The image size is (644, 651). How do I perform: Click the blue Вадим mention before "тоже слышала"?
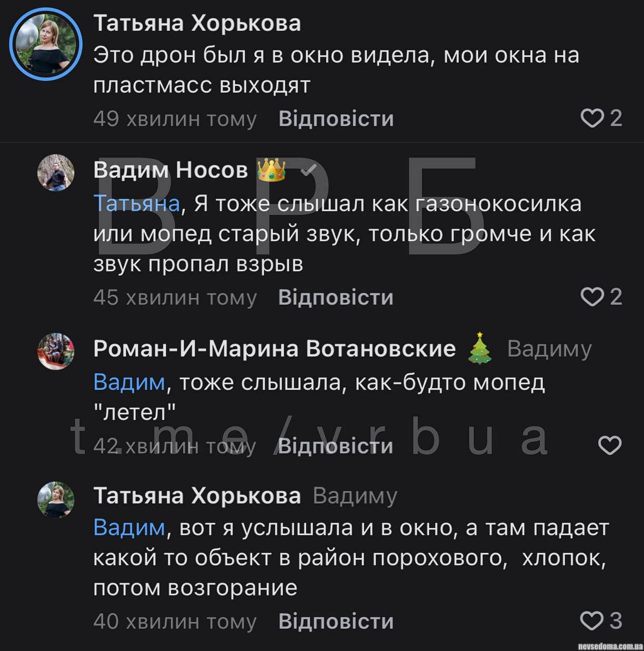point(129,382)
